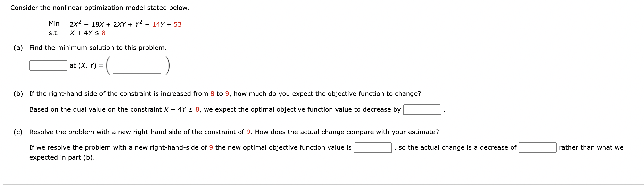Select the part (a) label
Screen dimensions: 644x186
coord(17,47)
